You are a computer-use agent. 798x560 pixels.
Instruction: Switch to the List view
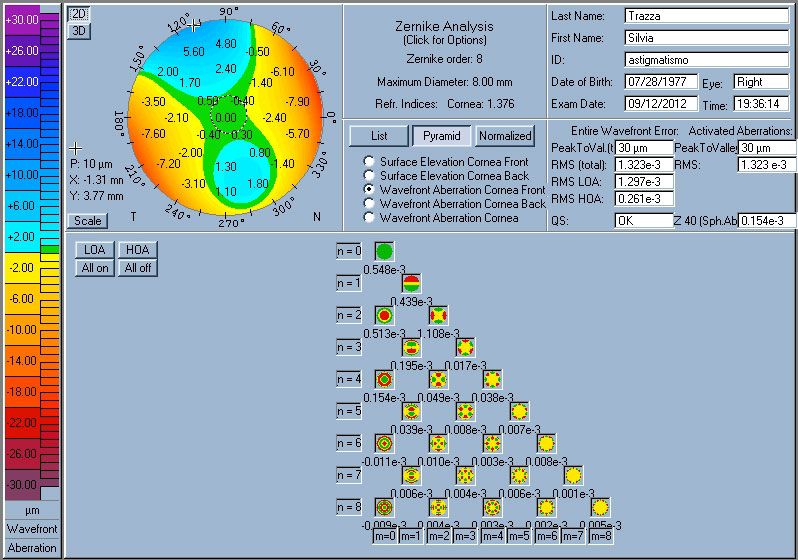(x=379, y=135)
